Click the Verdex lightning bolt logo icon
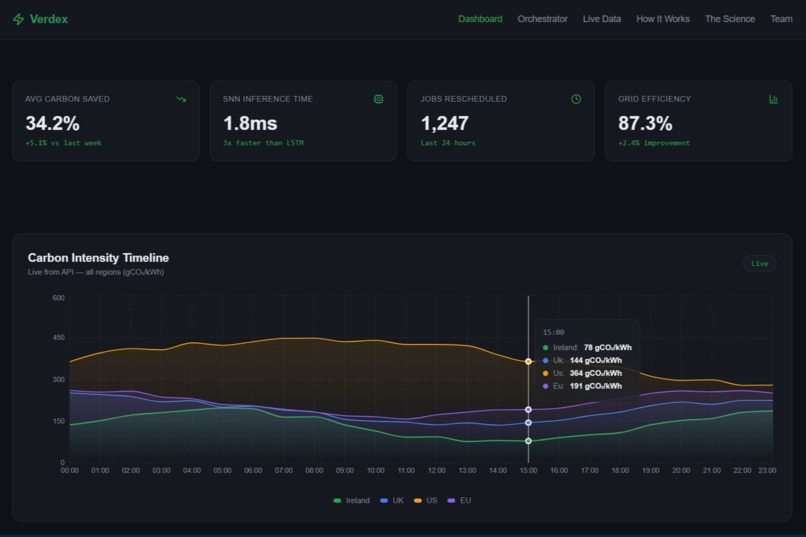806x537 pixels. (x=19, y=19)
